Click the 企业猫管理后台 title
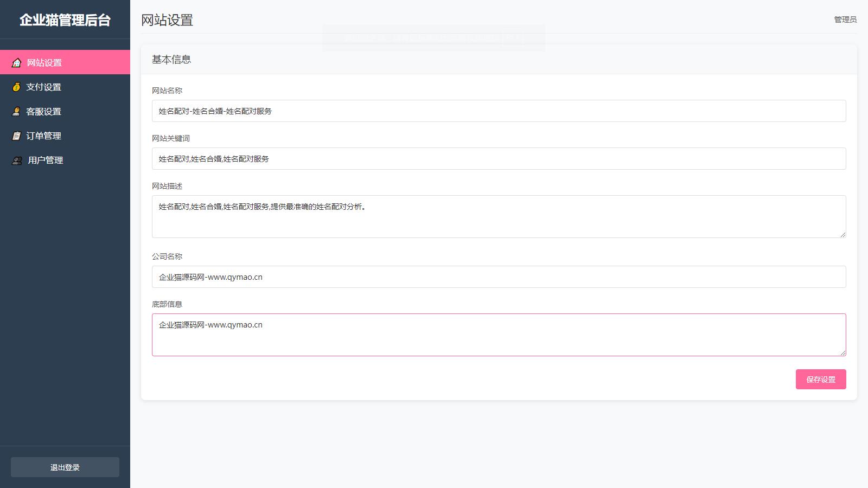The image size is (868, 488). pos(65,20)
